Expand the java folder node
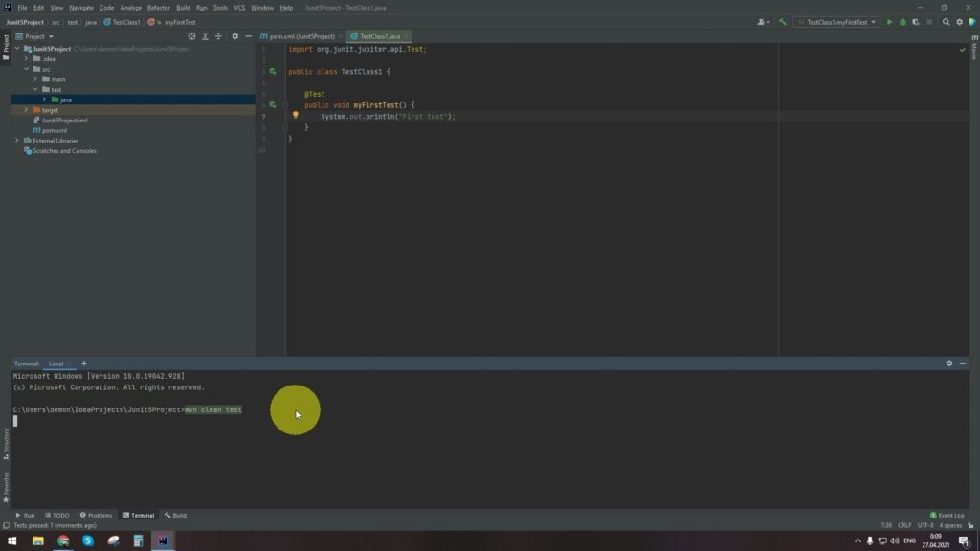 click(x=44, y=99)
